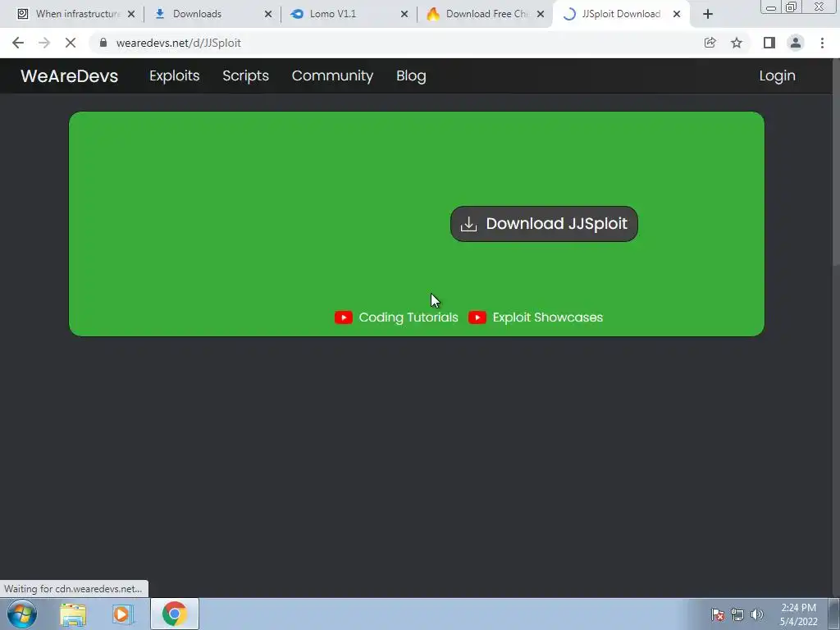Bookmark this page with star
The image size is (840, 630).
(737, 43)
